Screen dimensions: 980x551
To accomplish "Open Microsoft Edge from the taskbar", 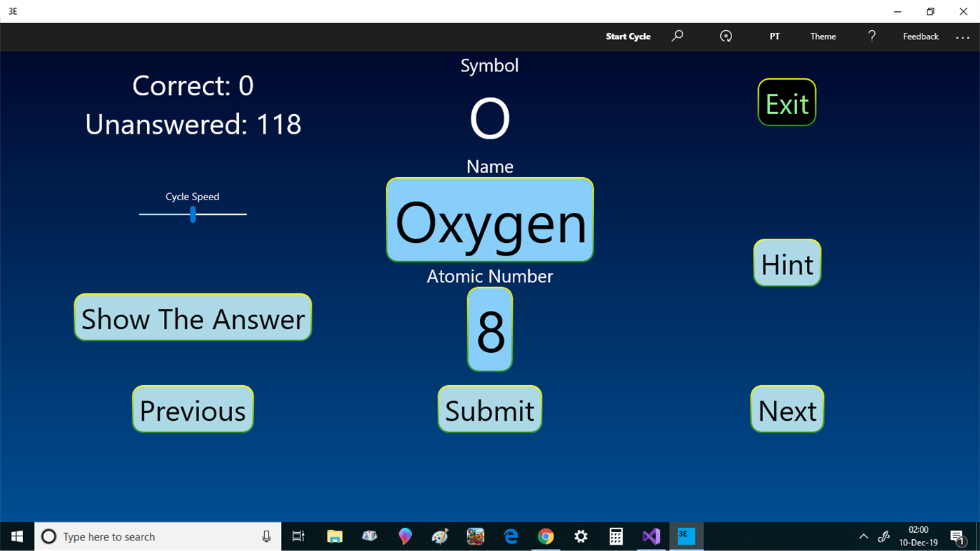I will point(510,536).
